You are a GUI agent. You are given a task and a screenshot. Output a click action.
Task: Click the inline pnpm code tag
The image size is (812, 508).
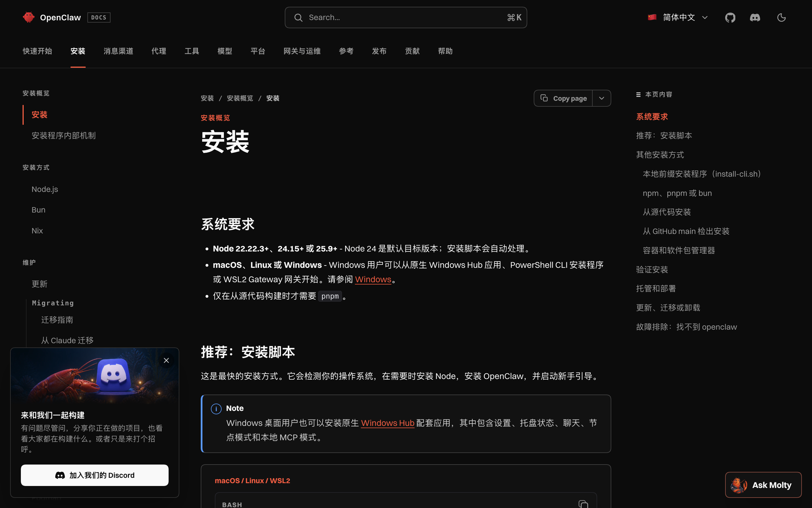coord(330,296)
